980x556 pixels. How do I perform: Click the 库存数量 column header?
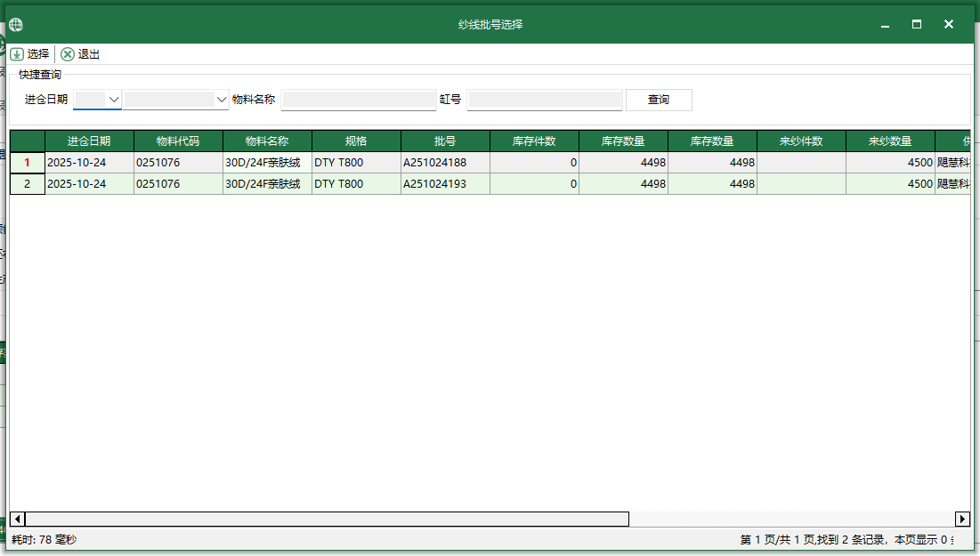click(x=623, y=141)
